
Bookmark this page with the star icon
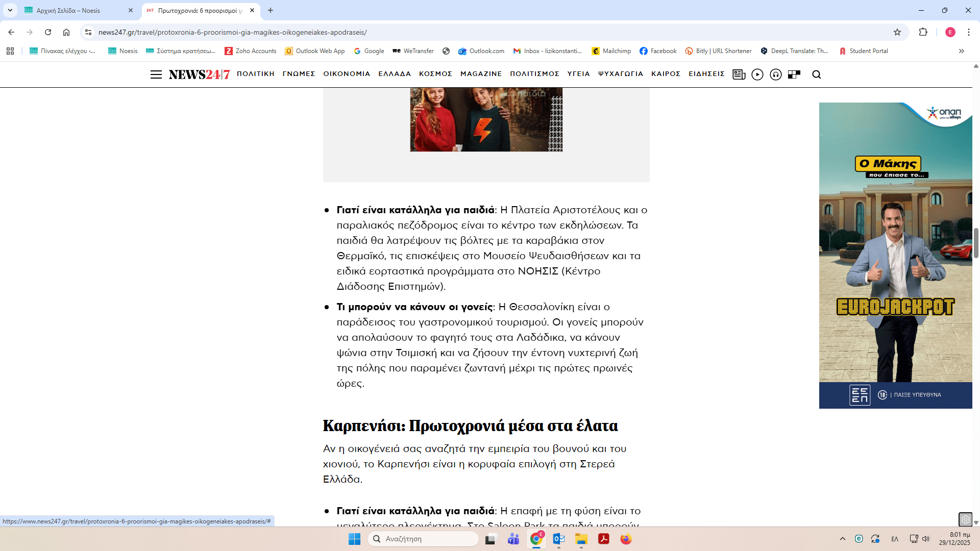(x=897, y=32)
